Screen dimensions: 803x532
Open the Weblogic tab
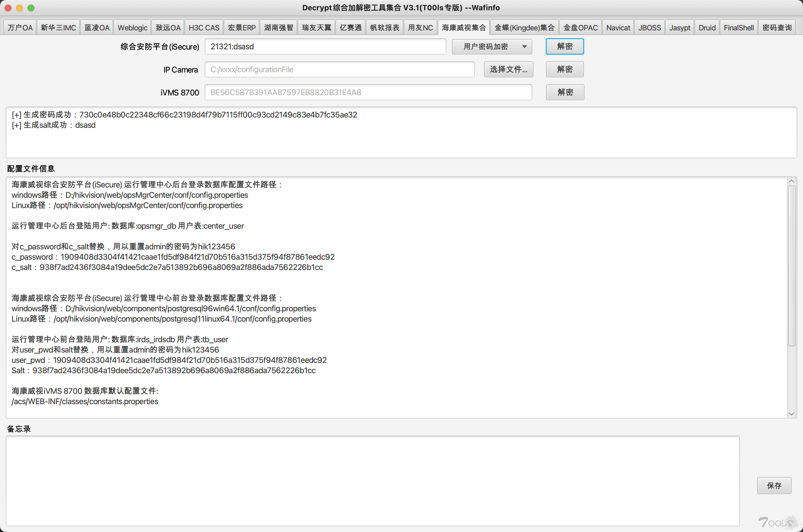pyautogui.click(x=132, y=28)
